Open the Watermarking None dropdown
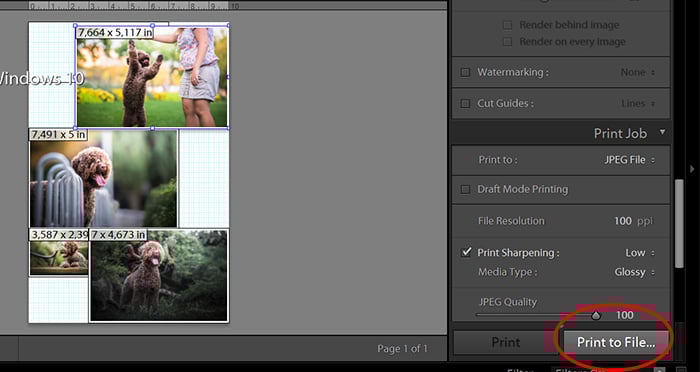The image size is (700, 372). (x=638, y=72)
